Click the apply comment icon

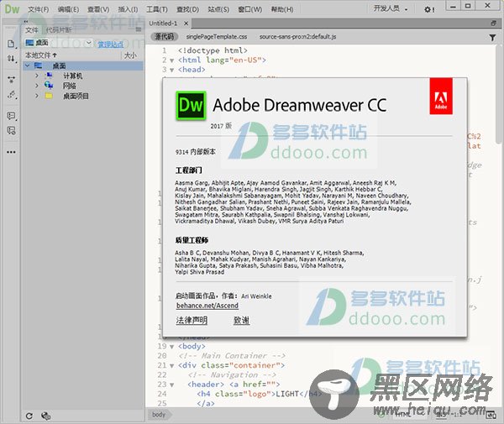click(x=11, y=116)
